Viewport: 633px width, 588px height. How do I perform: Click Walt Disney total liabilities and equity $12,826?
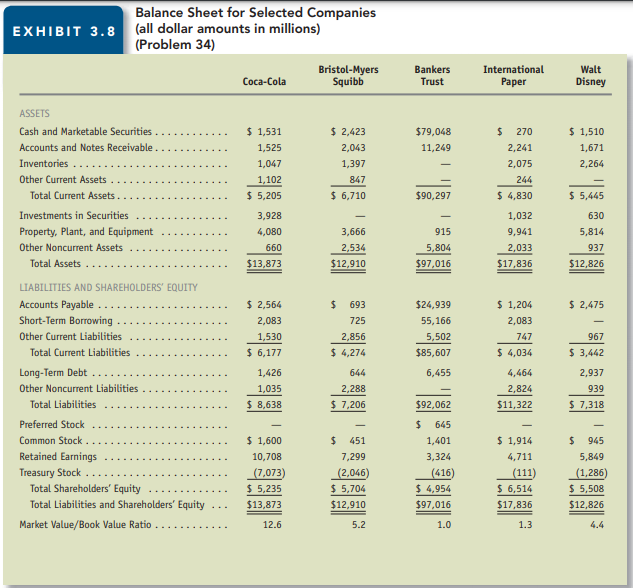587,505
